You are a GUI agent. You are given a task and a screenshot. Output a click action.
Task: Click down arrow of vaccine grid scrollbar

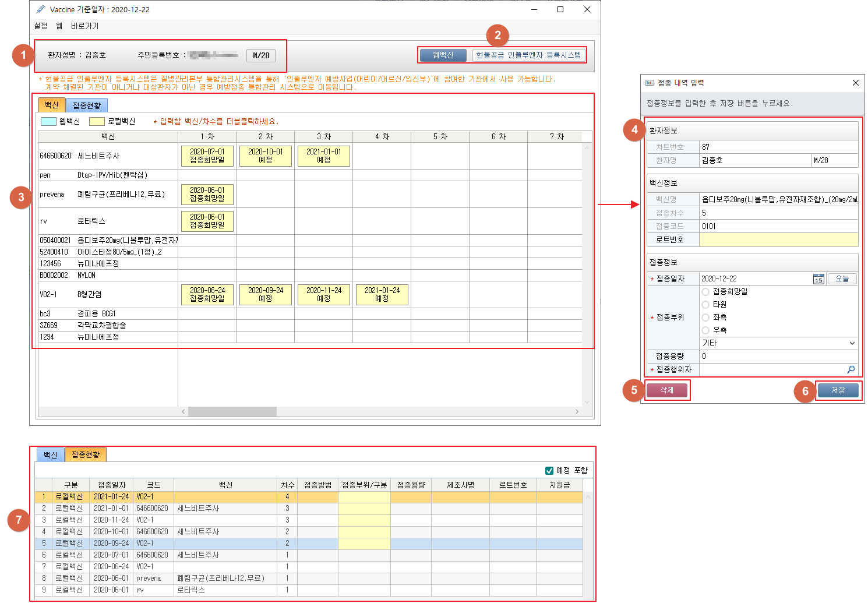point(587,401)
